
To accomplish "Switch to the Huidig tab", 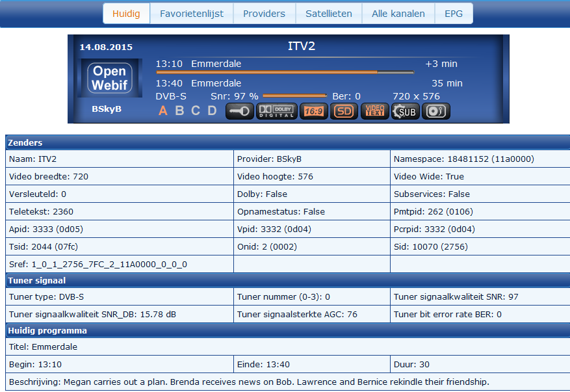I will [x=126, y=14].
